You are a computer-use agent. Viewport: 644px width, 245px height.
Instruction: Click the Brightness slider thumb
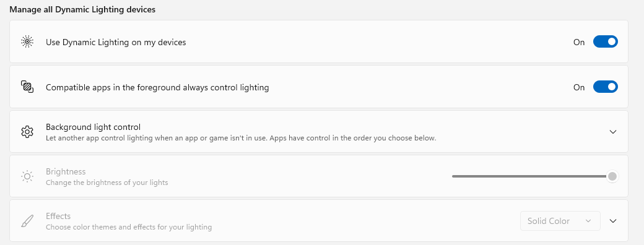coord(612,176)
